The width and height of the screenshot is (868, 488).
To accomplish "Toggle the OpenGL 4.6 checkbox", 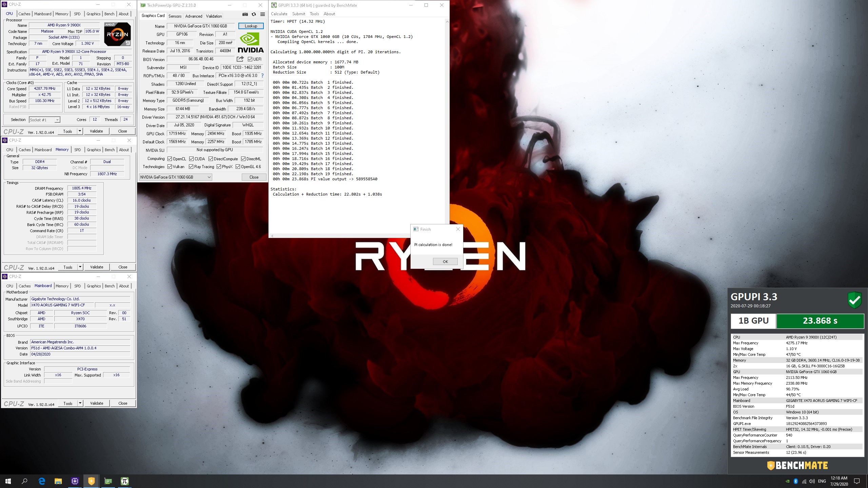I will 238,166.
